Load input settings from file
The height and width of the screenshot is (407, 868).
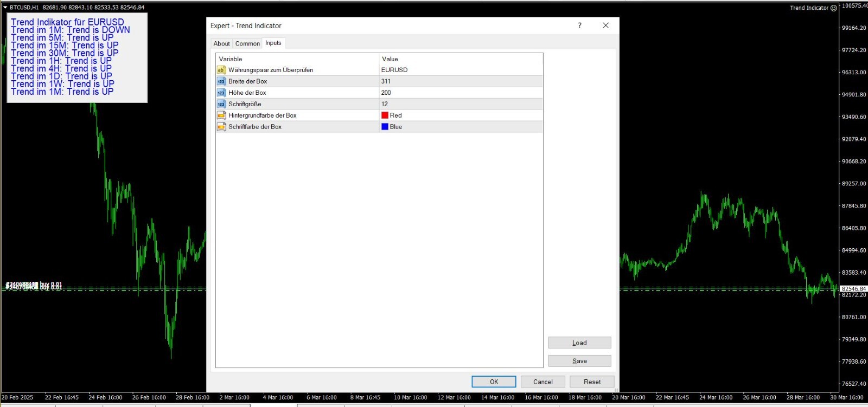(579, 343)
